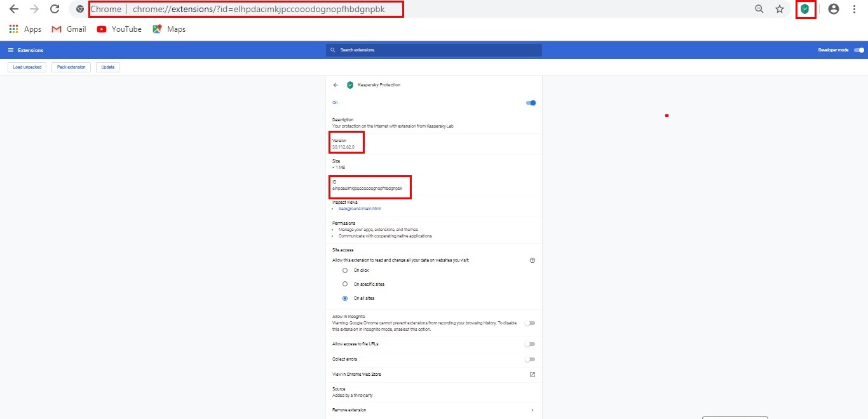Click the Load unpacked button

pos(27,67)
